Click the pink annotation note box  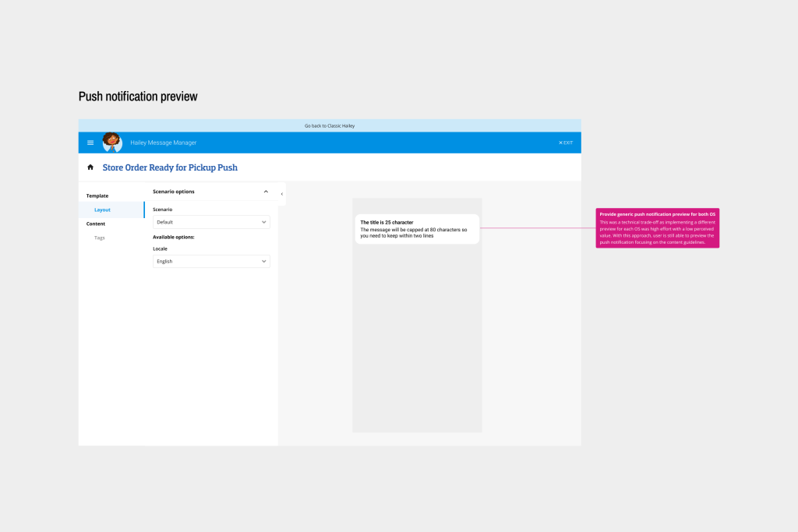(657, 228)
